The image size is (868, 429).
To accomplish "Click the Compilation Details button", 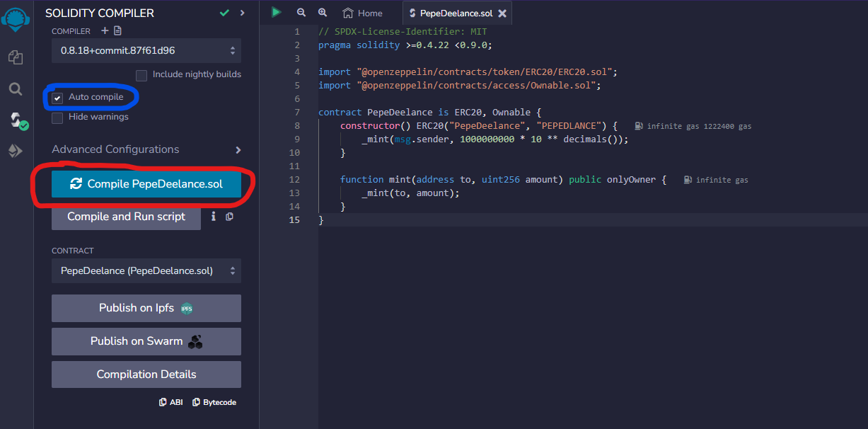I will tap(146, 374).
